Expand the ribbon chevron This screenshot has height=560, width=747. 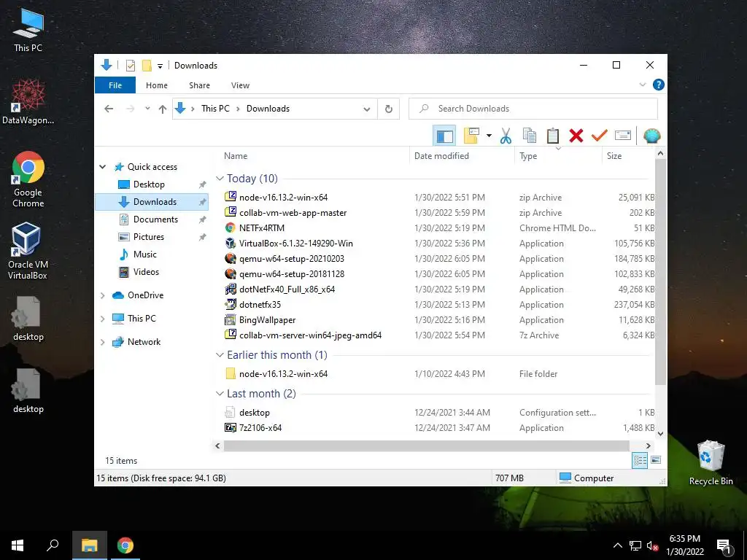(x=642, y=85)
